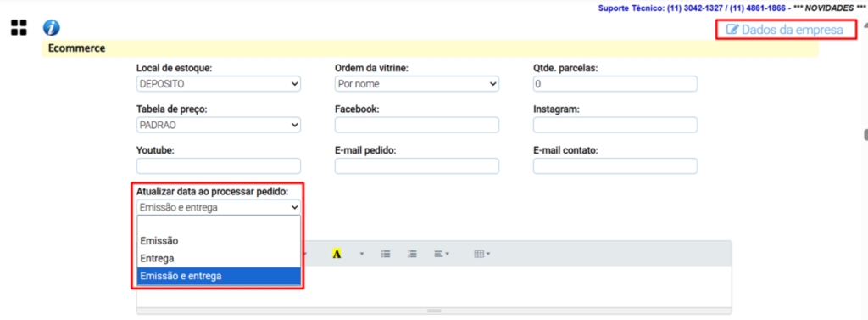Screen dimensions: 868x320
Task: Click the Youtube input field
Action: pyautogui.click(x=218, y=166)
